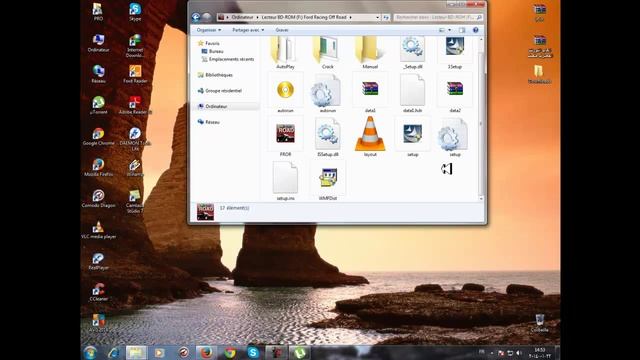Image resolution: width=640 pixels, height=360 pixels.
Task: Open Ordinateur desktop icon
Action: (x=98, y=43)
